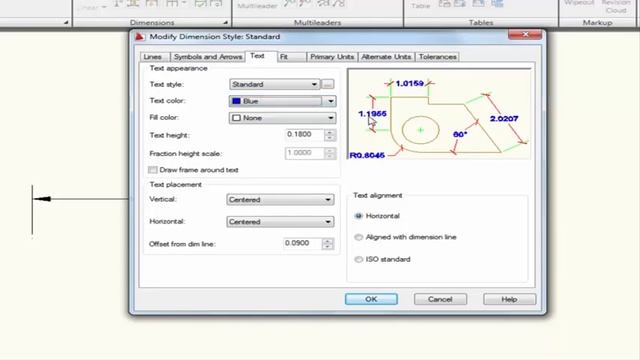Click the Dimensions panel launcher arrow
The width and height of the screenshot is (640, 360).
(225, 22)
